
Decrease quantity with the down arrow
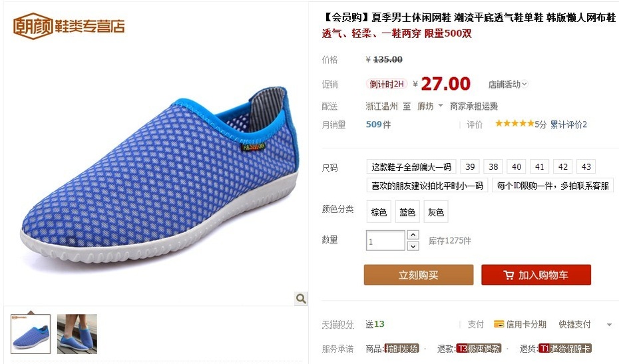pos(413,246)
